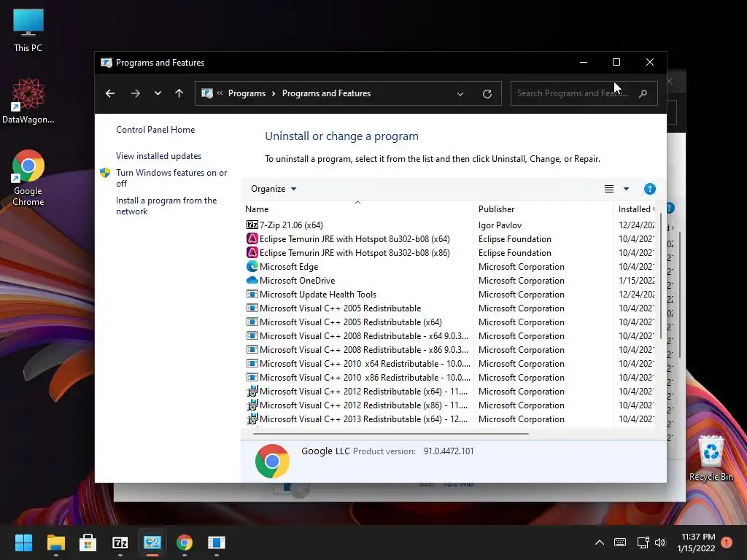Go up one level arrow
The image size is (747, 560).
(x=179, y=93)
